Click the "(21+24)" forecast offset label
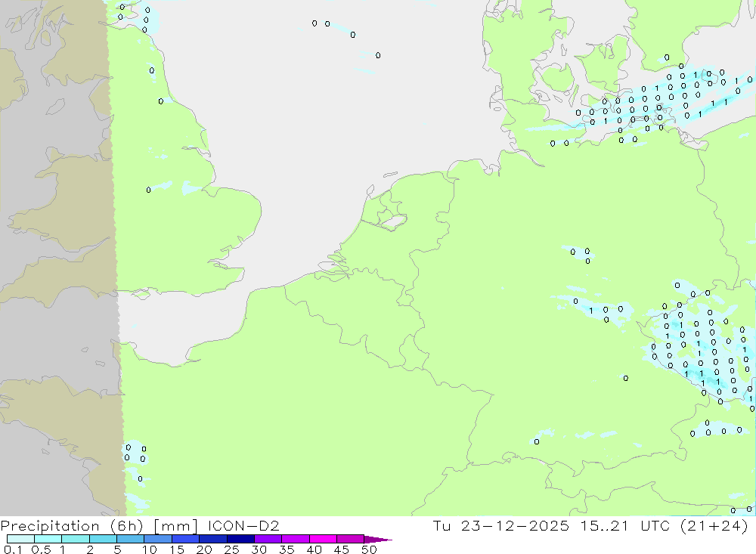The image size is (756, 554). coord(720,525)
